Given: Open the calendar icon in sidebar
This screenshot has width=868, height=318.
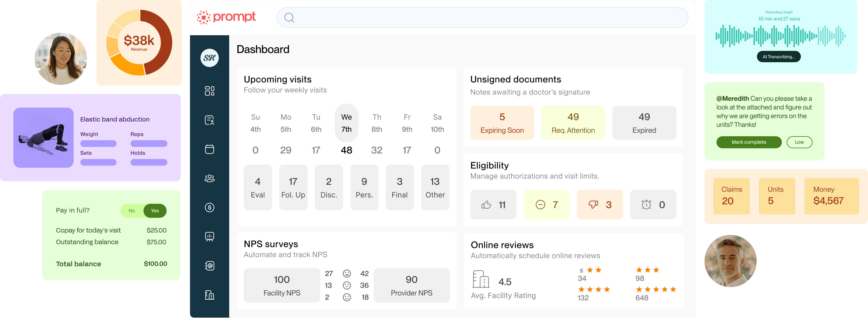Looking at the screenshot, I should [209, 149].
